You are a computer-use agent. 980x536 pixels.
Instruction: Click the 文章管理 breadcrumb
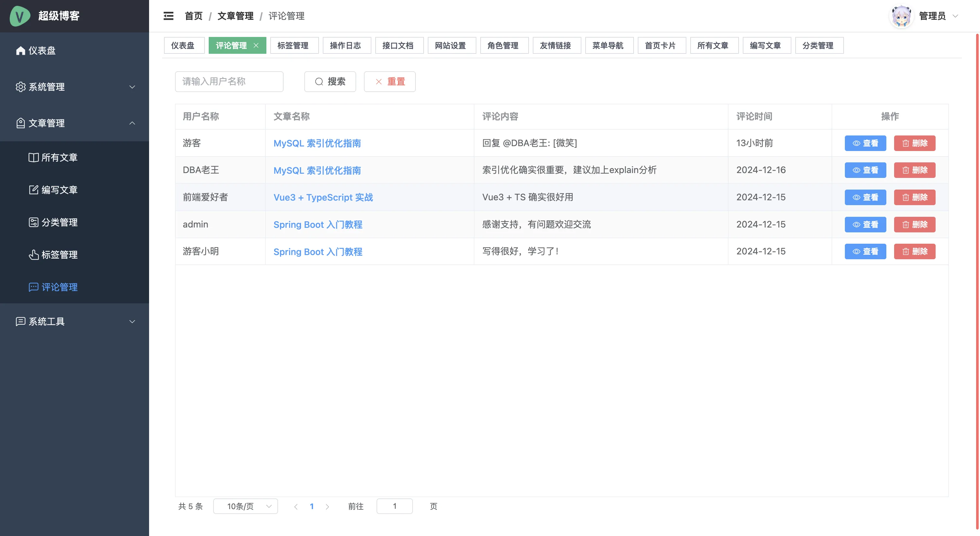[236, 16]
